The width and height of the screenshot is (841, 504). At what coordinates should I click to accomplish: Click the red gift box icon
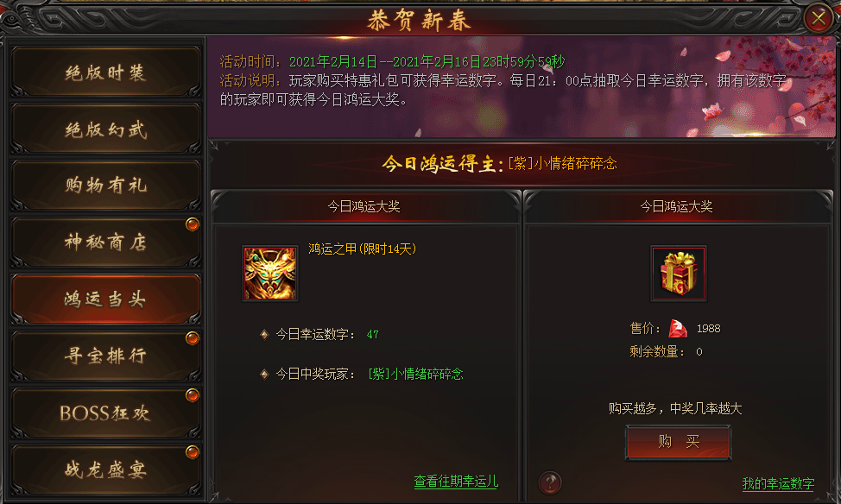click(x=679, y=274)
